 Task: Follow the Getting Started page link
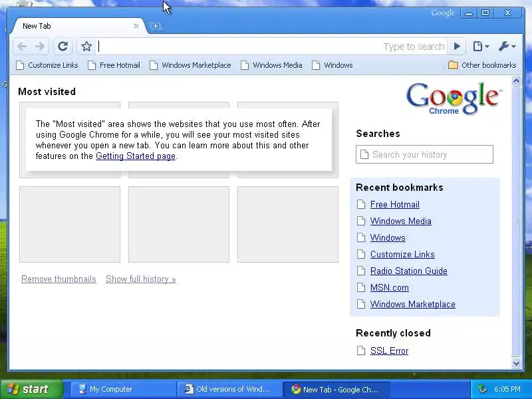click(x=136, y=156)
